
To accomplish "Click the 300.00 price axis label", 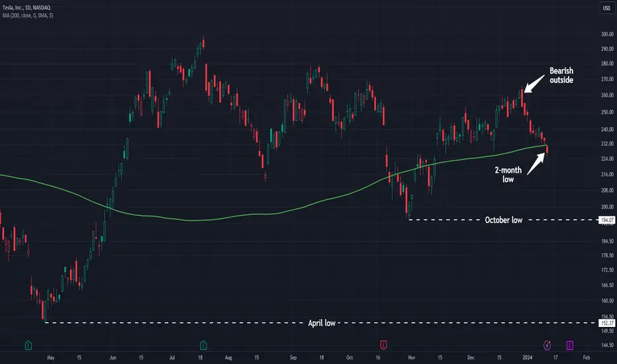I will (x=607, y=34).
